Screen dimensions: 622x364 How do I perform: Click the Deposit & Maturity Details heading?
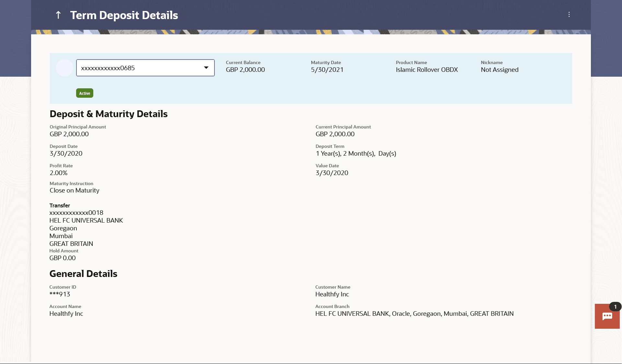tap(109, 114)
